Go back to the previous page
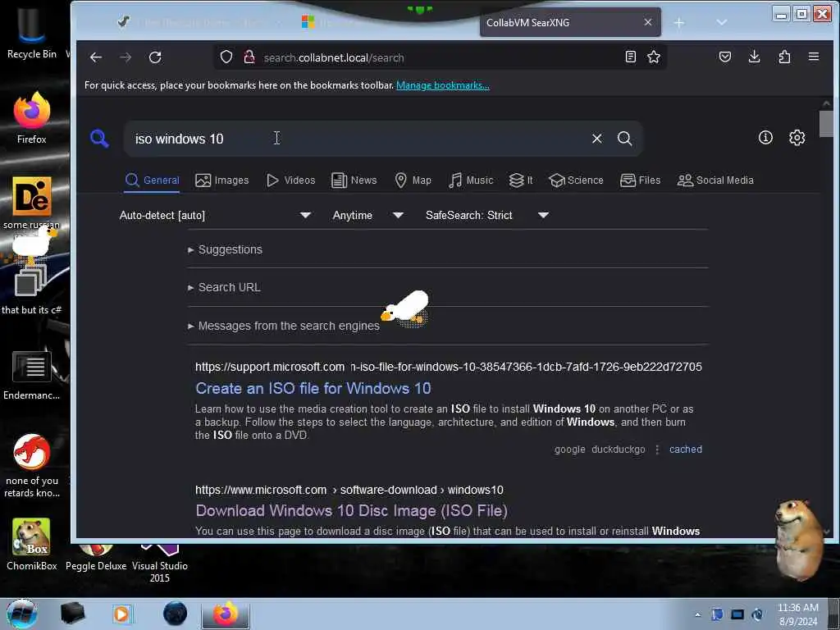Screen dimensions: 840x630 click(x=96, y=57)
